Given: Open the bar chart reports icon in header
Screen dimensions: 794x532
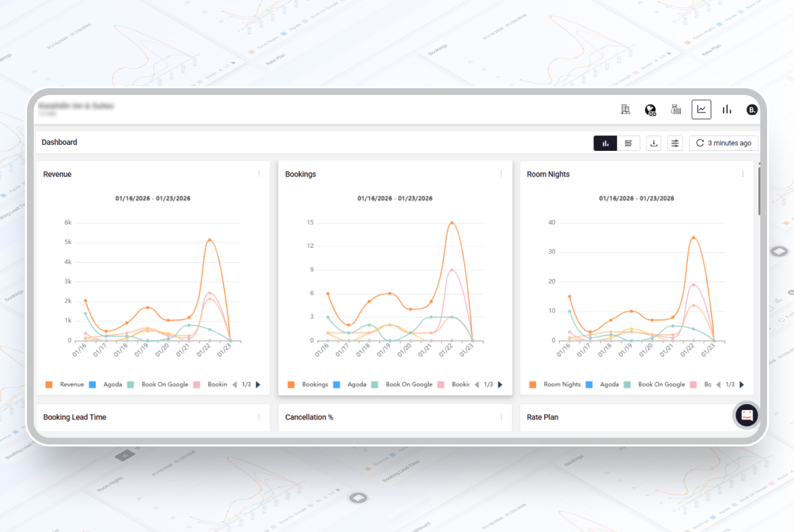Looking at the screenshot, I should (727, 109).
